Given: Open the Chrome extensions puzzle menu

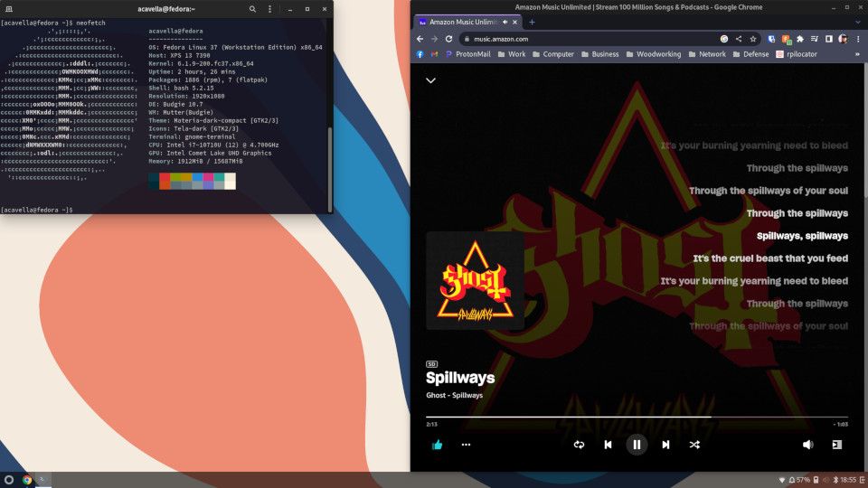Looking at the screenshot, I should coord(800,39).
